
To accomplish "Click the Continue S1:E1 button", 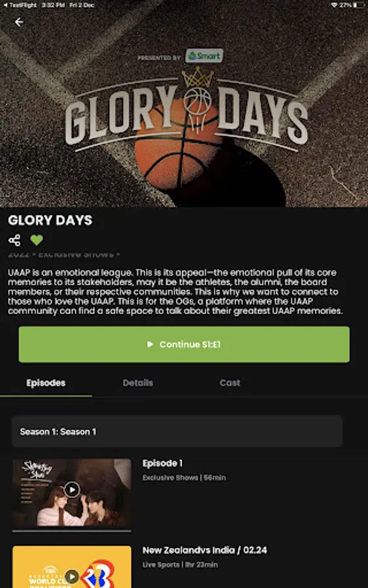I will point(184,344).
